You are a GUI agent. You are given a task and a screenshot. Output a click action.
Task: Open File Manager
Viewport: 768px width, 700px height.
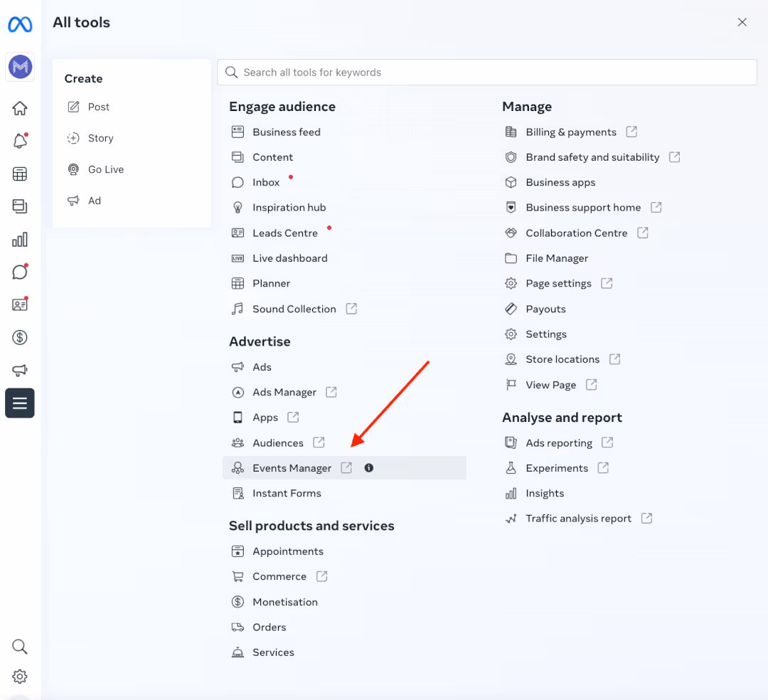coord(547,258)
